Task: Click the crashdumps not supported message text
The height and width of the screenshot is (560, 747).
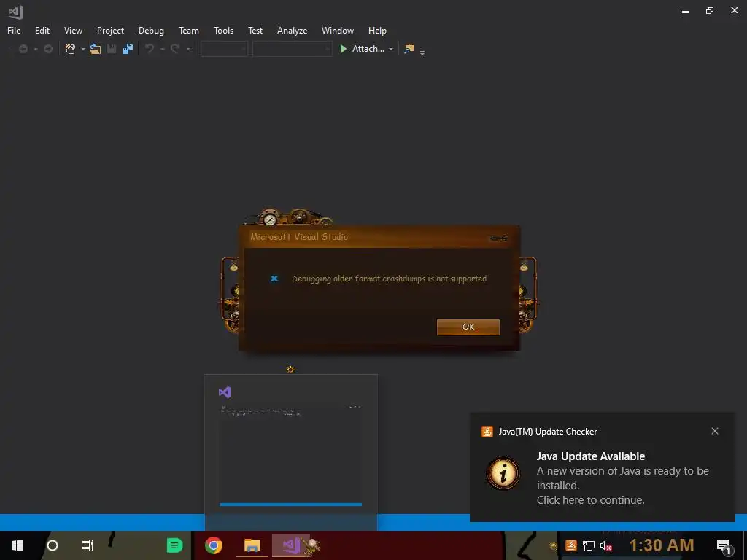Action: click(390, 279)
